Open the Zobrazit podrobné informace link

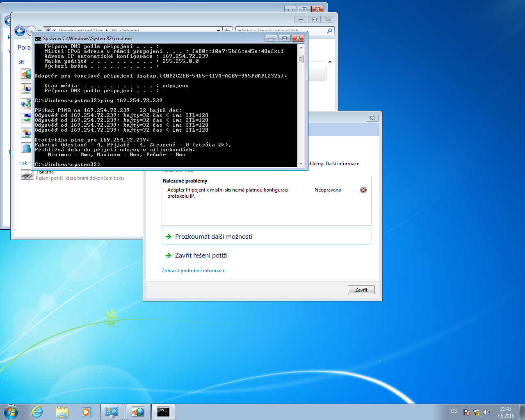pos(194,271)
